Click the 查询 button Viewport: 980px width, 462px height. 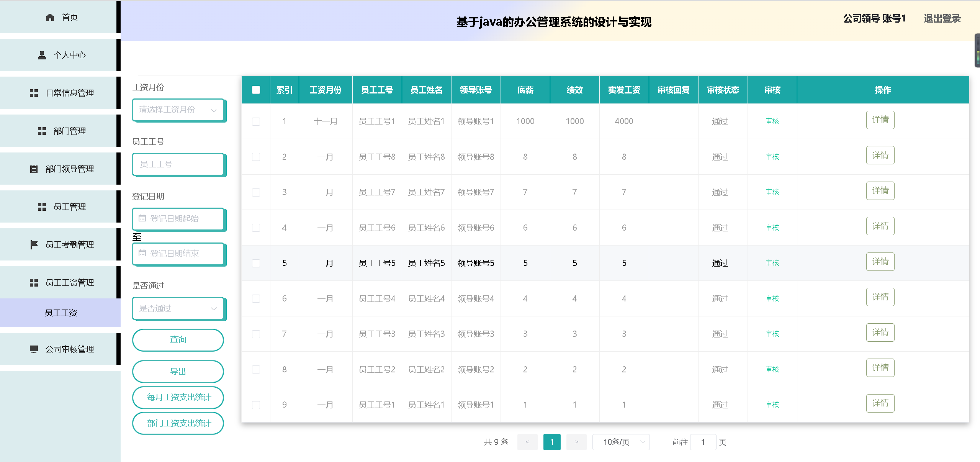coord(178,340)
